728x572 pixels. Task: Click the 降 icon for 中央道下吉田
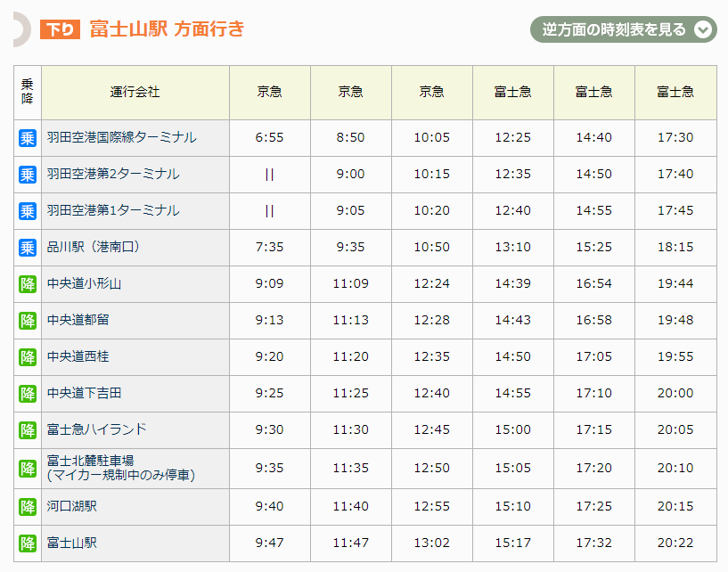(x=28, y=393)
